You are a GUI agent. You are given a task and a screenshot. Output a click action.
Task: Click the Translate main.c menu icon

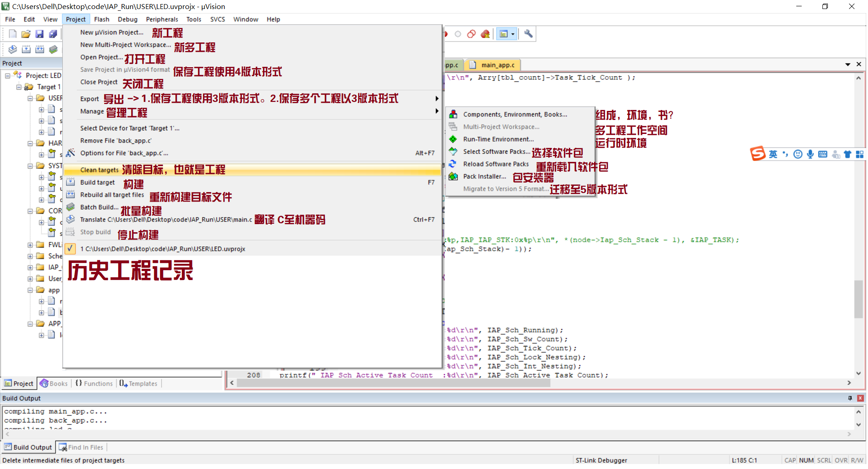pos(70,219)
